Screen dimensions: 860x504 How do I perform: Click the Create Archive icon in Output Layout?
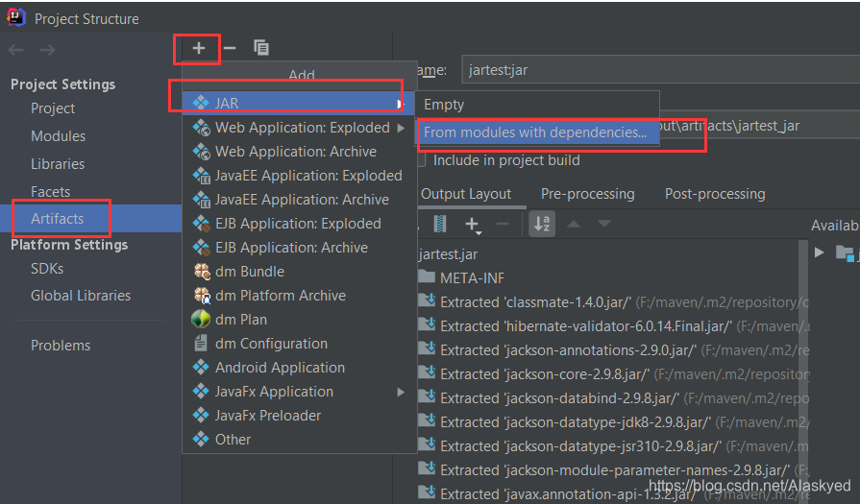click(x=440, y=224)
